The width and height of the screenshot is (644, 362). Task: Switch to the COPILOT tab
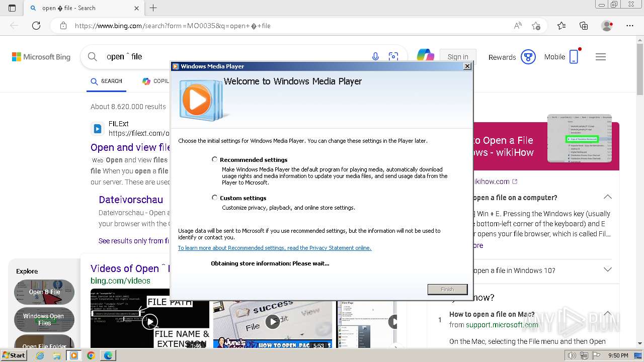coord(156,81)
